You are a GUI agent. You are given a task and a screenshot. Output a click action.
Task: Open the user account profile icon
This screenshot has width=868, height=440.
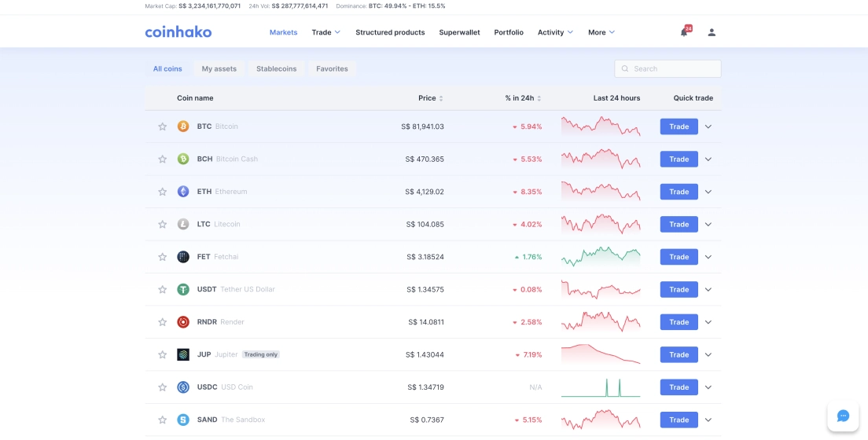tap(712, 33)
